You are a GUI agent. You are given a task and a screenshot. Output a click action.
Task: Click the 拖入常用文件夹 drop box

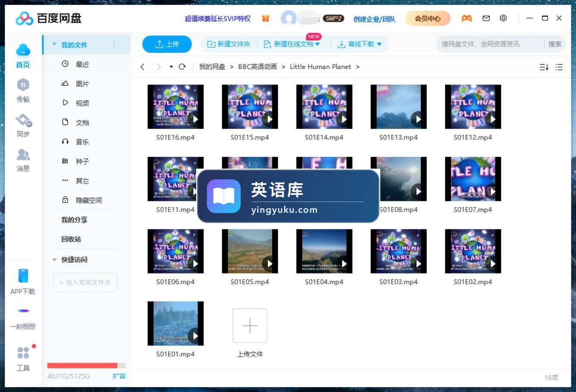point(85,282)
